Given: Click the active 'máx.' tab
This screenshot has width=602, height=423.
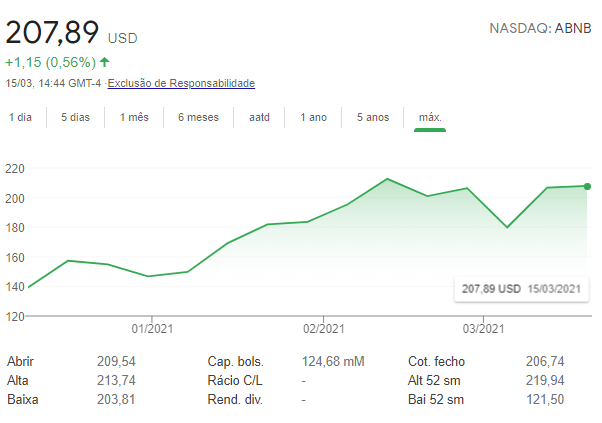Looking at the screenshot, I should (x=430, y=118).
